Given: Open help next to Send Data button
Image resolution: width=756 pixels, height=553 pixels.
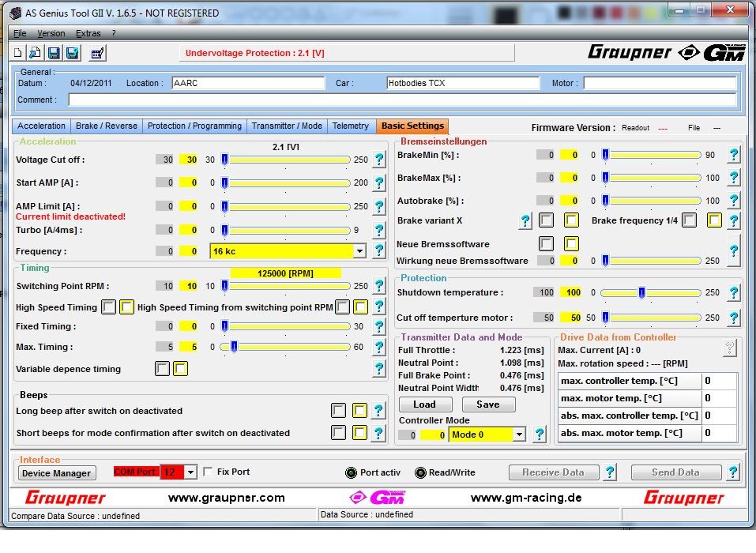Looking at the screenshot, I should pos(733,472).
